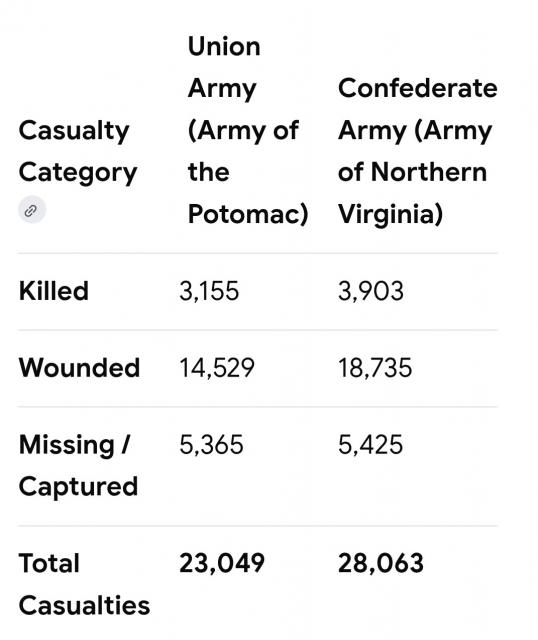Image resolution: width=538 pixels, height=640 pixels.
Task: Select the Union Army column header
Action: 248,130
